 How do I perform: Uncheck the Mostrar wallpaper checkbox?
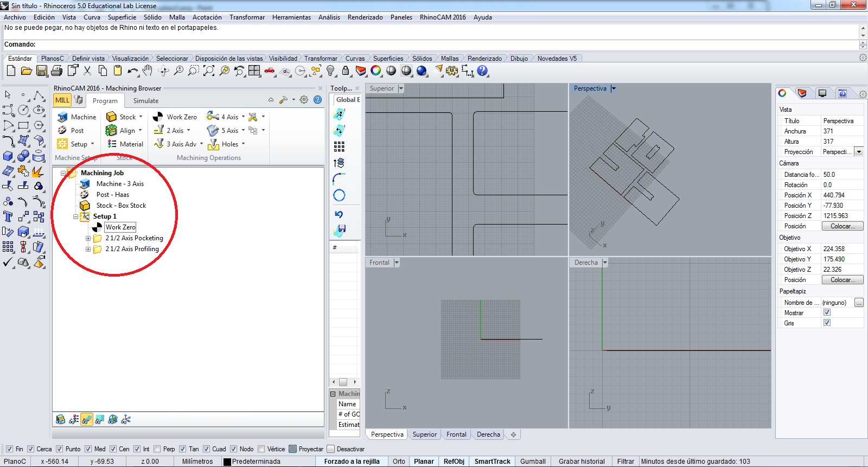(x=827, y=312)
